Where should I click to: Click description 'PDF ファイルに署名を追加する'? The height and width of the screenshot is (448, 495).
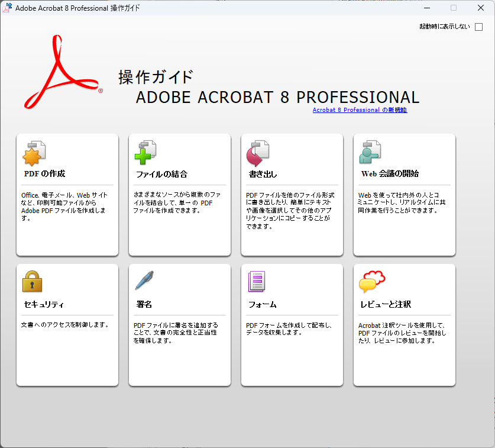[x=176, y=333]
